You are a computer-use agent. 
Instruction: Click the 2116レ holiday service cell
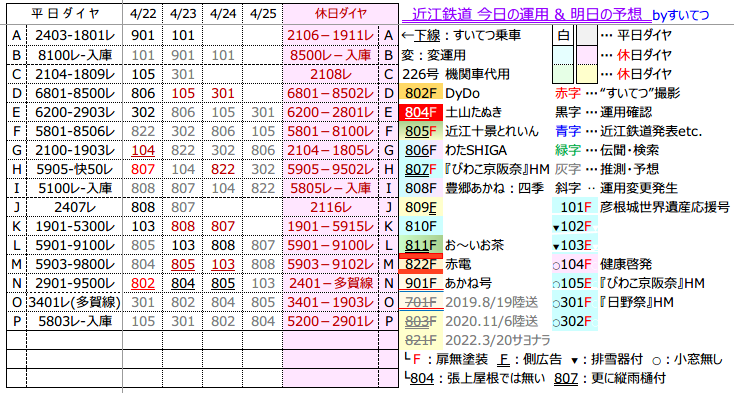pos(330,207)
